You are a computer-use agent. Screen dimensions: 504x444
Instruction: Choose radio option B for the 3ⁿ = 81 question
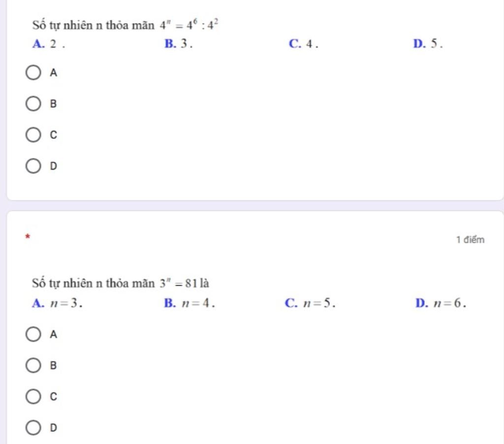click(33, 365)
